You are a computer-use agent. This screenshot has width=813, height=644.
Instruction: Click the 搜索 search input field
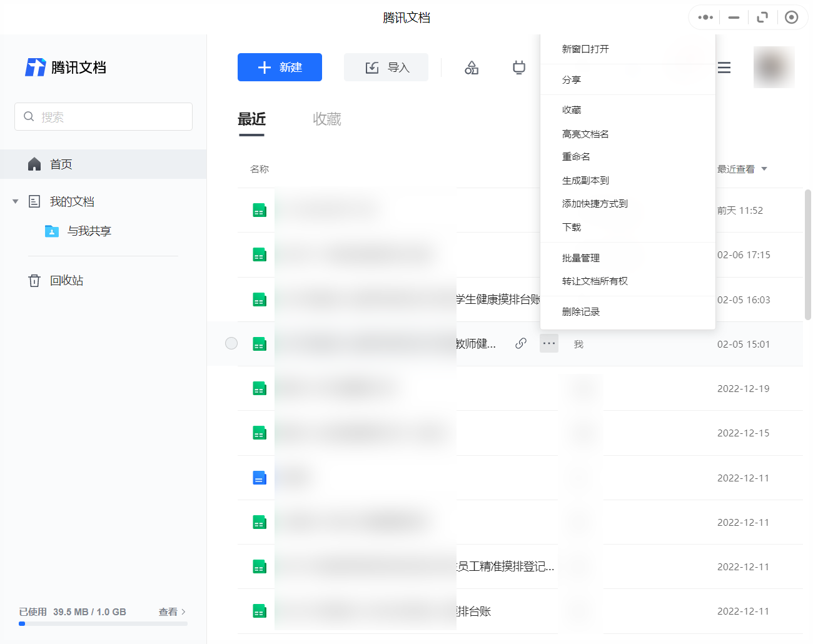click(x=103, y=116)
